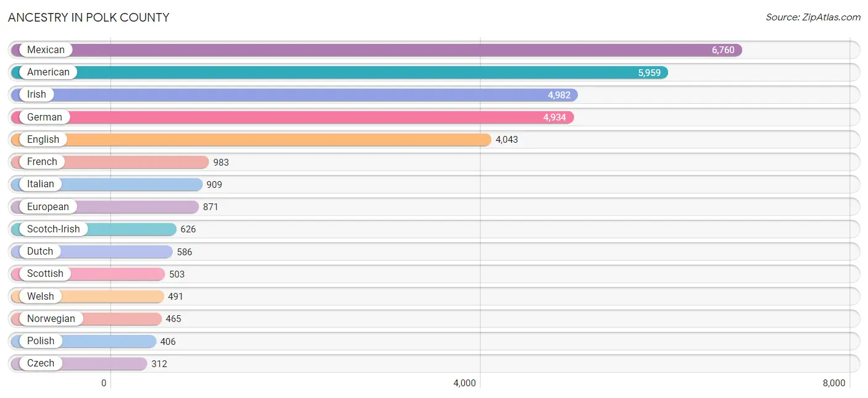
Task: Click the European label pill
Action: pyautogui.click(x=48, y=206)
